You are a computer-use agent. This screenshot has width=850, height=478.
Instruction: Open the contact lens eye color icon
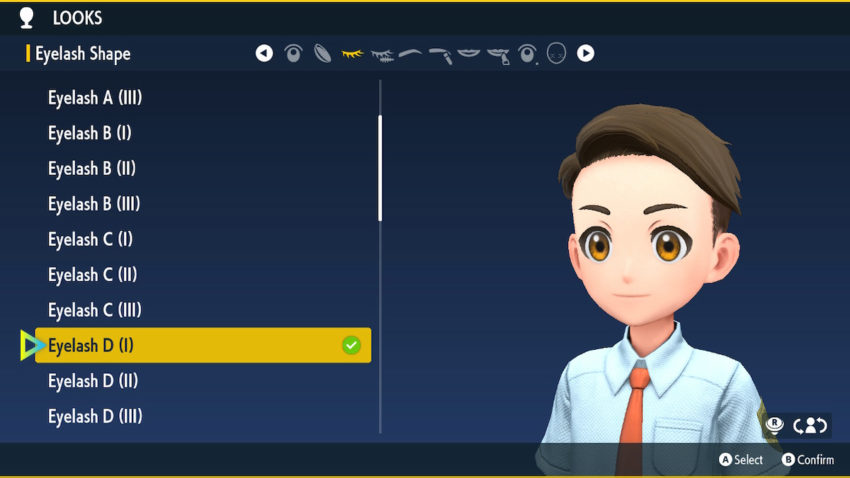coord(323,53)
